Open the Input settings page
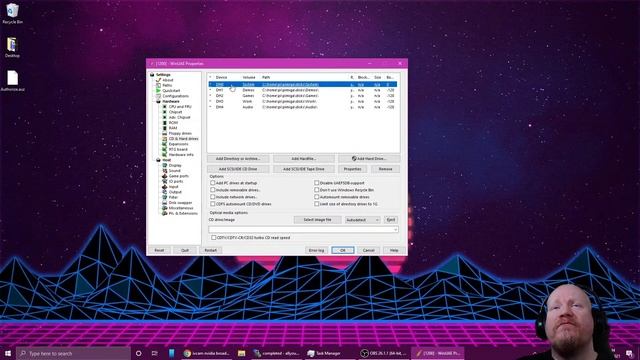640x360 pixels. (x=173, y=187)
